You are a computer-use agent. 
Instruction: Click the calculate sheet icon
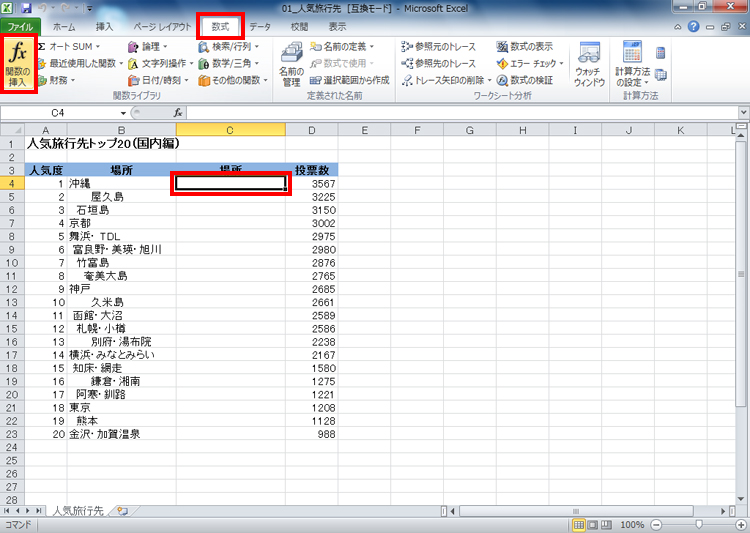pos(661,75)
